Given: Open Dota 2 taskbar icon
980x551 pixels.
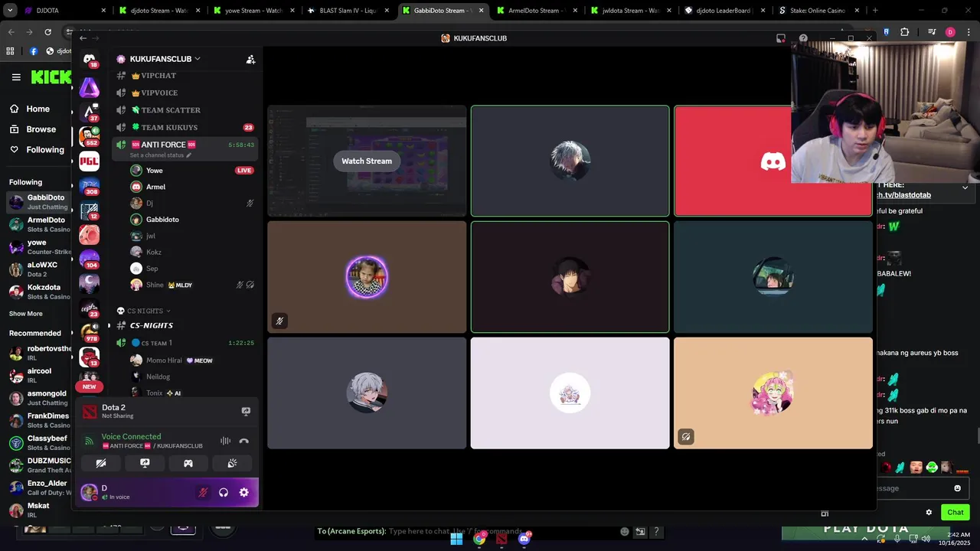Looking at the screenshot, I should [501, 539].
